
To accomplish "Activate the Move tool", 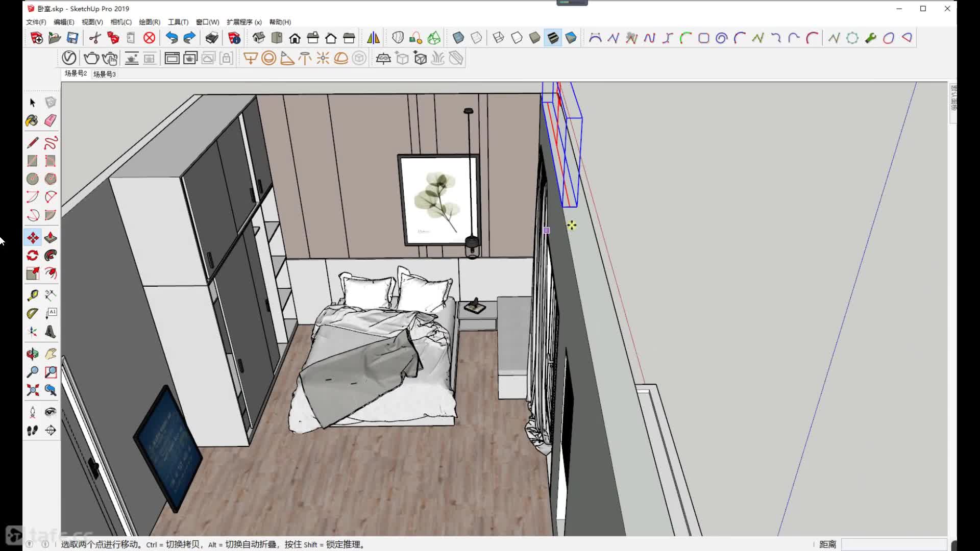I will point(33,238).
